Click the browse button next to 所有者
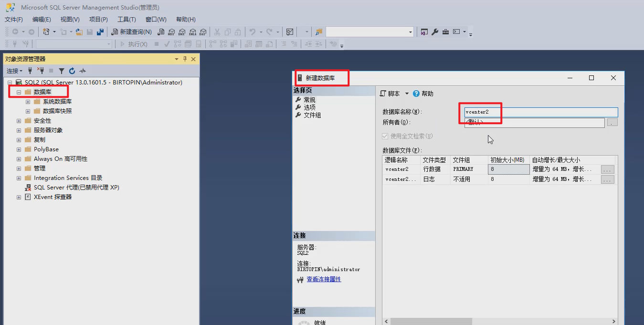The height and width of the screenshot is (325, 644). click(x=612, y=123)
